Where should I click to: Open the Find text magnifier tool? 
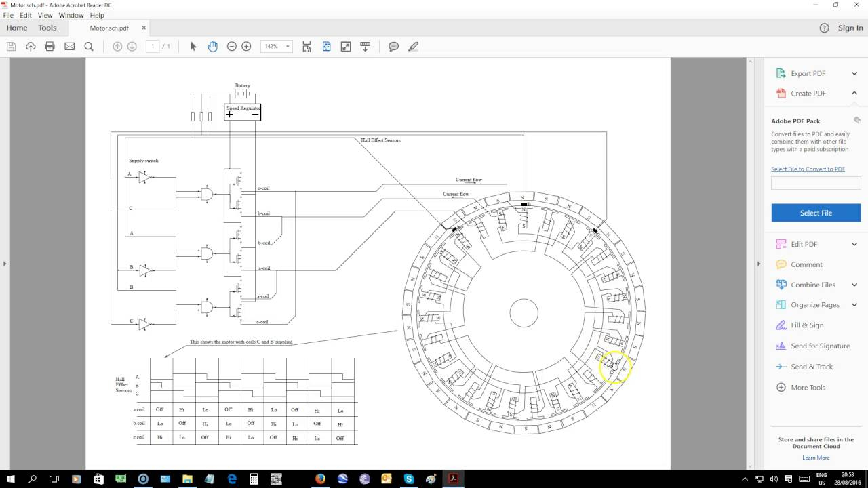(89, 46)
